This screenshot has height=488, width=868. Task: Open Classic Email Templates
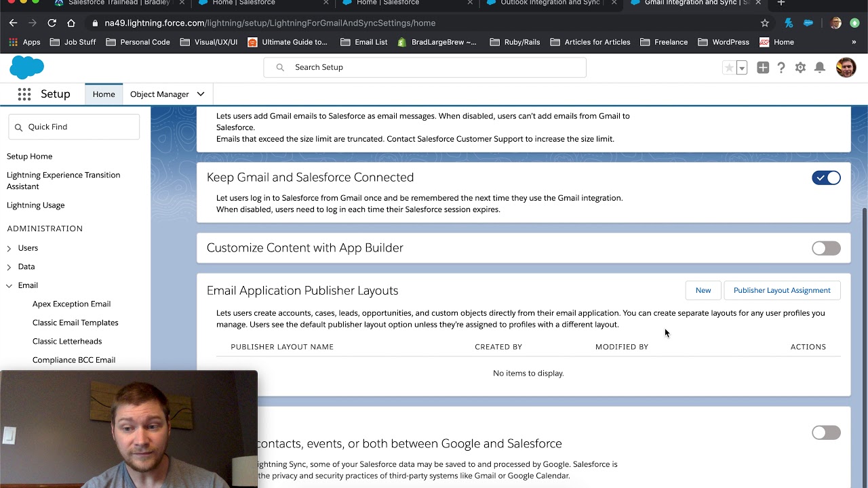click(x=75, y=323)
